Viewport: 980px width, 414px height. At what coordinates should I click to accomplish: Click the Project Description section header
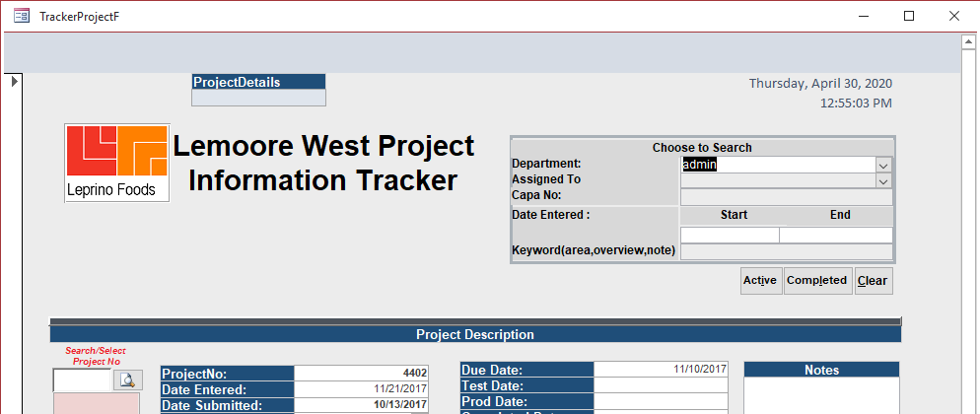tap(475, 335)
